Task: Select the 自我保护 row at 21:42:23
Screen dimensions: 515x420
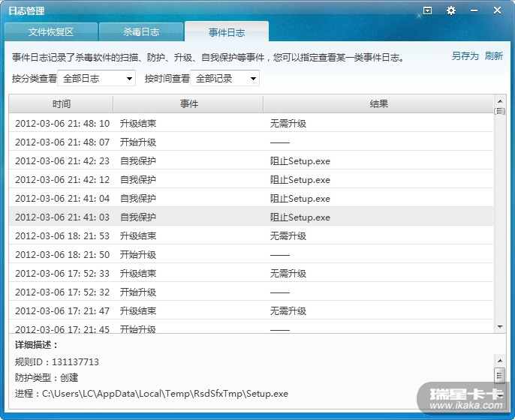Action: click(251, 160)
